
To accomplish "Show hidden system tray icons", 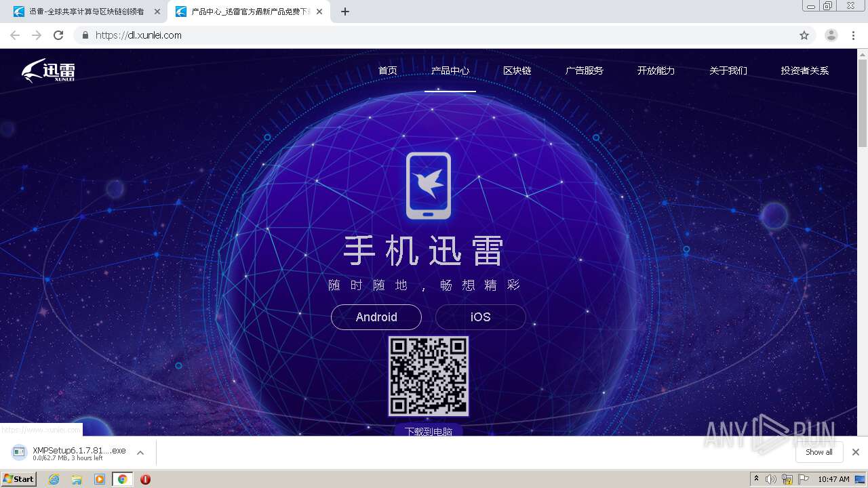I will 756,479.
